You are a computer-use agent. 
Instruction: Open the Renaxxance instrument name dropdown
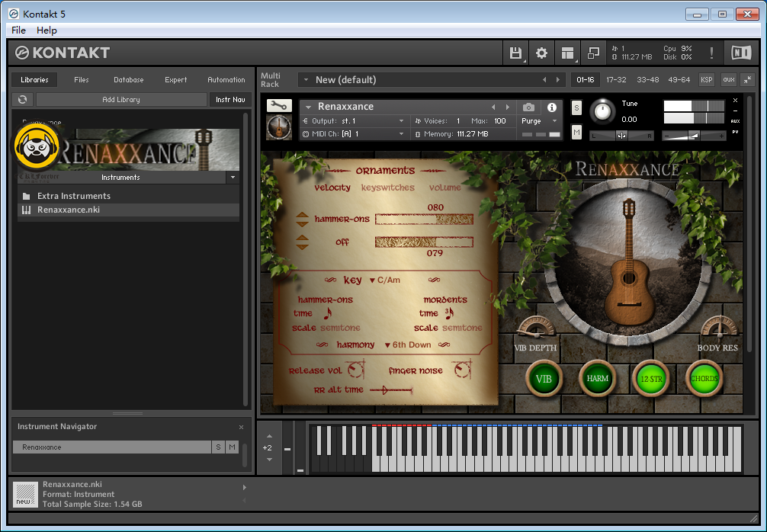pyautogui.click(x=309, y=107)
